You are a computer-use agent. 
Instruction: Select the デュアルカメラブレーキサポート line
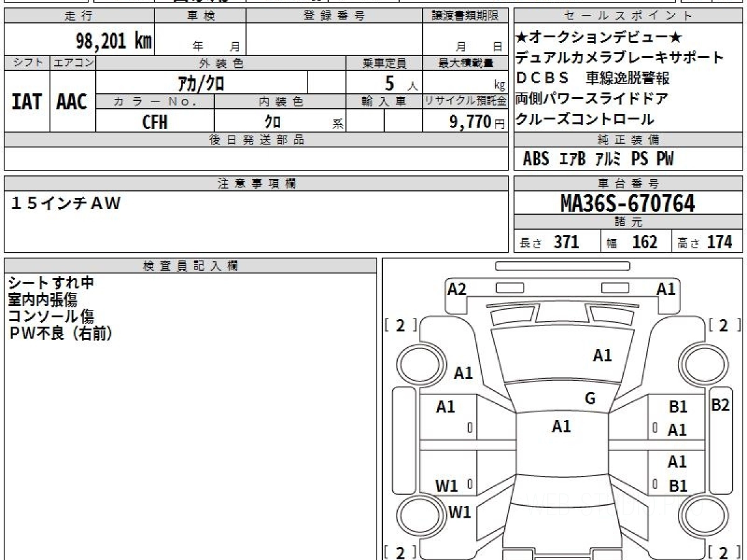coord(619,58)
